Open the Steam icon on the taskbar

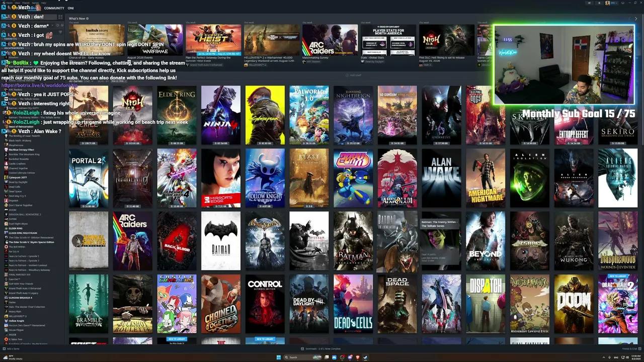coord(365,357)
